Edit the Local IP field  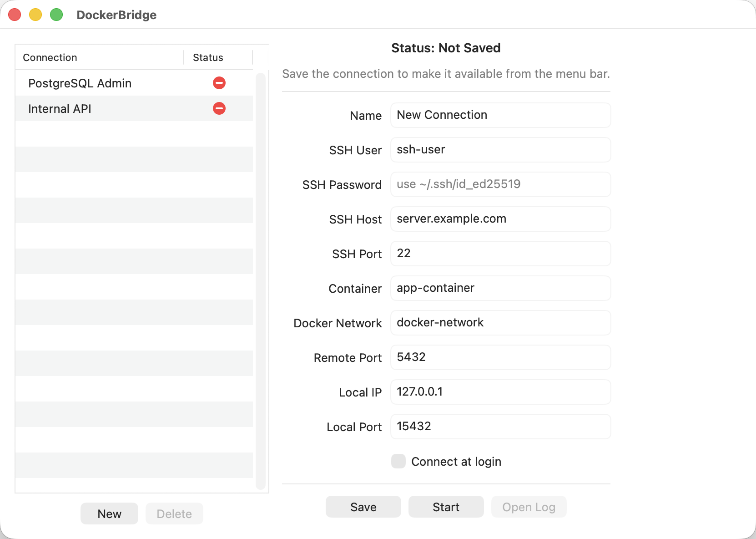(x=500, y=392)
